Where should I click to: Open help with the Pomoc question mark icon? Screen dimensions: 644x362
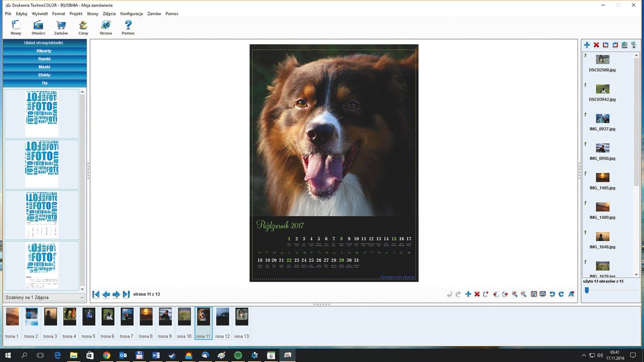pos(128,25)
